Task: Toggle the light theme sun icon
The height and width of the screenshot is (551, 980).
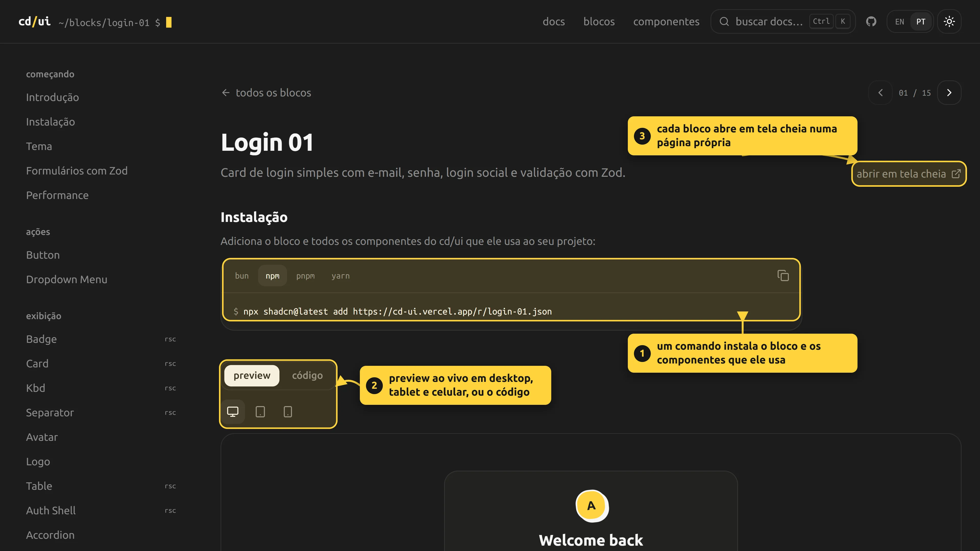Action: (x=949, y=22)
